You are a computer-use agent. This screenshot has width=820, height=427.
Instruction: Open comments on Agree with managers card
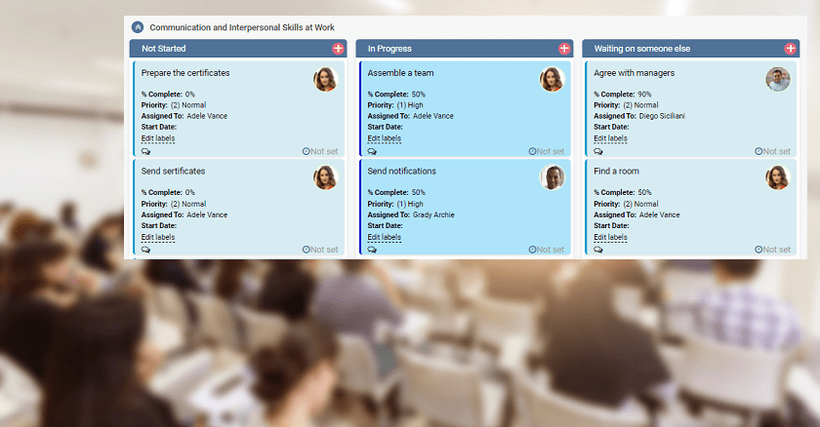pyautogui.click(x=598, y=152)
